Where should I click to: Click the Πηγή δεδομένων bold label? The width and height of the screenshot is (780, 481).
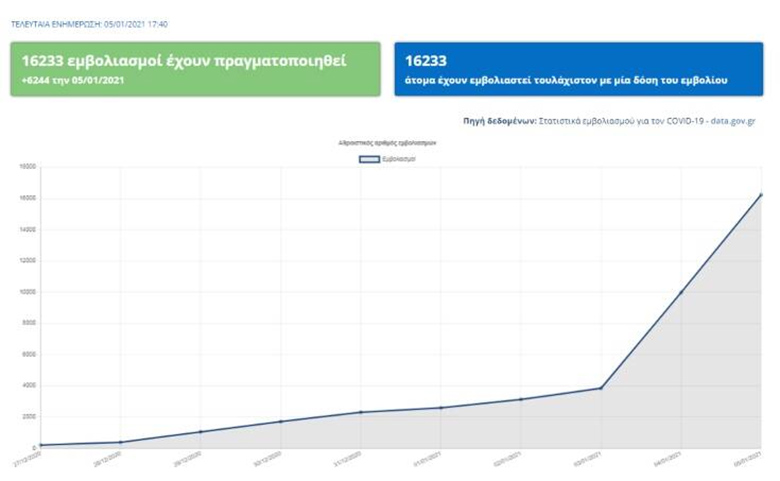coord(499,119)
